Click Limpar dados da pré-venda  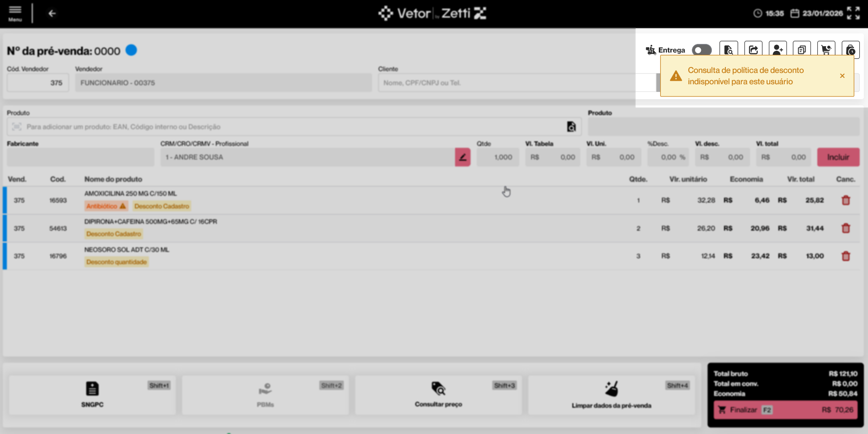tap(611, 395)
